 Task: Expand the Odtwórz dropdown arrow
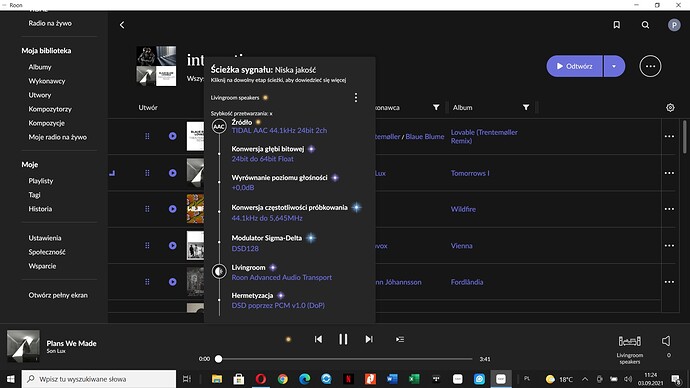[614, 66]
